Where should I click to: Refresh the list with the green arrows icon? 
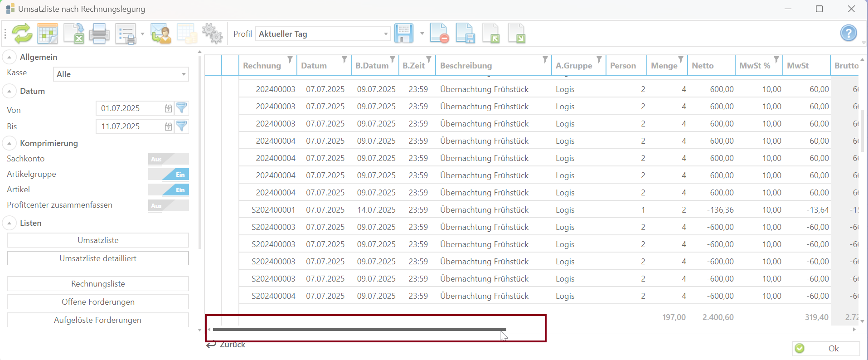pyautogui.click(x=22, y=34)
